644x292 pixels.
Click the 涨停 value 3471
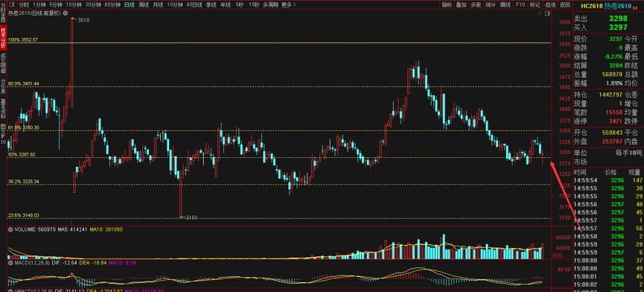pyautogui.click(x=616, y=121)
